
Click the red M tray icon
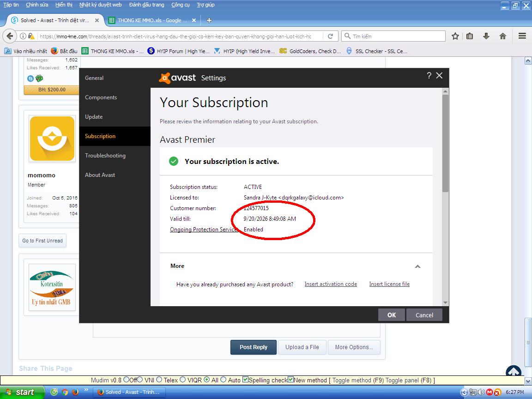pos(489,392)
